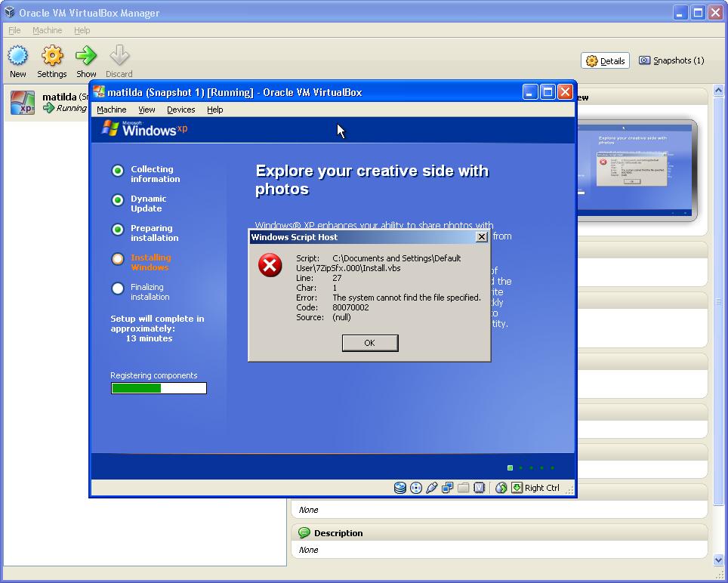Open the Help menu in Manager

[x=82, y=30]
